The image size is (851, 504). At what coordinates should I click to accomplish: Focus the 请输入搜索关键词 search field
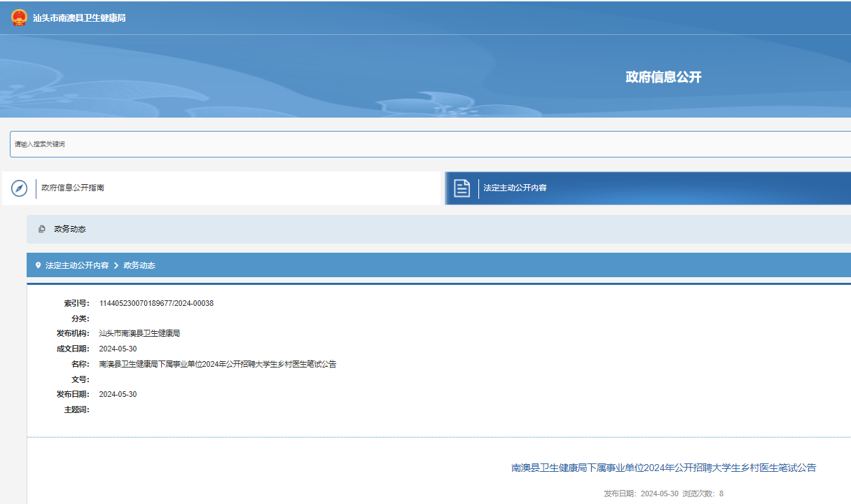pyautogui.click(x=420, y=144)
